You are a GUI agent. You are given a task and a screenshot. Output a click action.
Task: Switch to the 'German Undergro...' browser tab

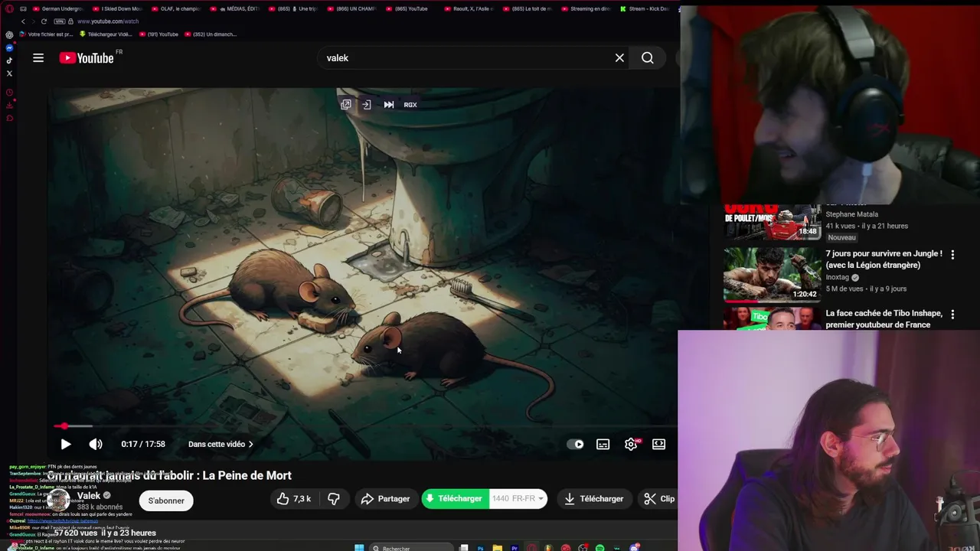point(57,8)
